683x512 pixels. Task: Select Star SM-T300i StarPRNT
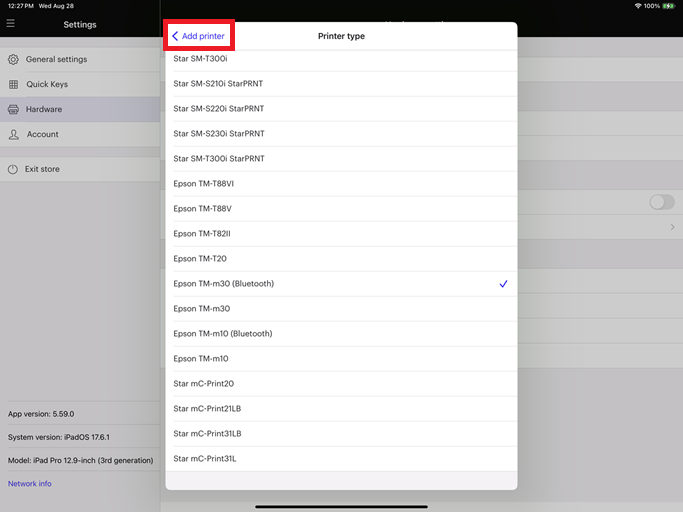342,159
